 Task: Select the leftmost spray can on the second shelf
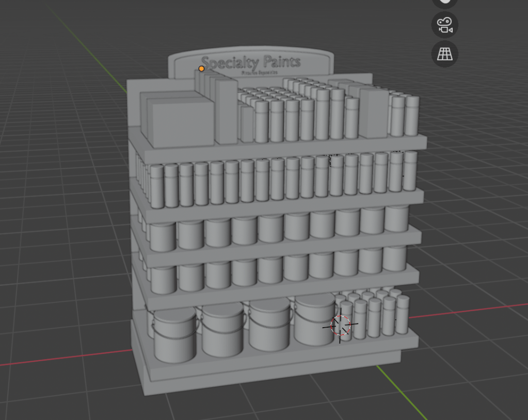coord(157,186)
